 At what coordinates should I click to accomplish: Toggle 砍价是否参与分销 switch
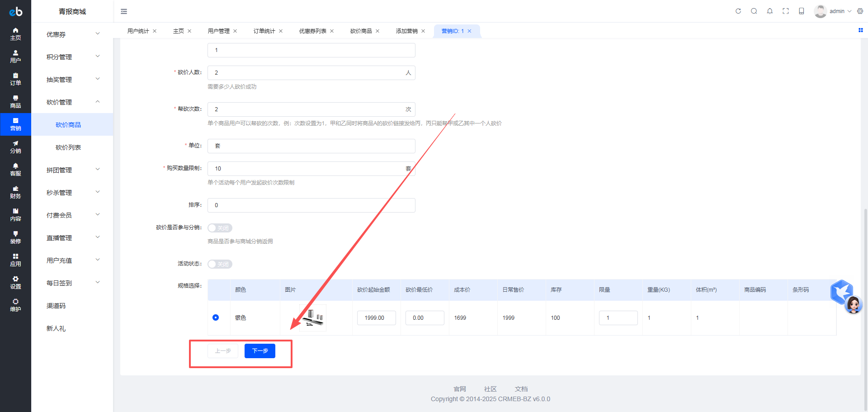coord(220,228)
